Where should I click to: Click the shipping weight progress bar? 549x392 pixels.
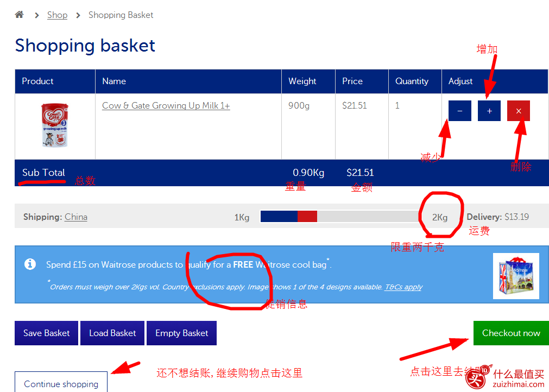tap(339, 216)
